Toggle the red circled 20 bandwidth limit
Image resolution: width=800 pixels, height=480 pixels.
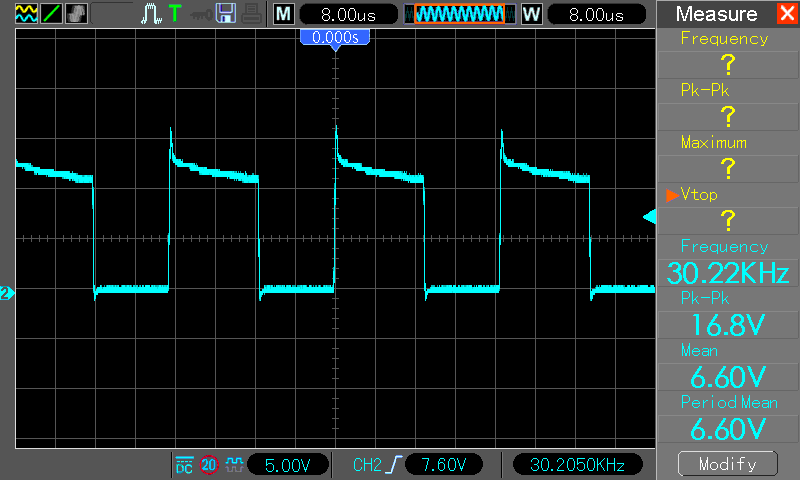point(209,465)
